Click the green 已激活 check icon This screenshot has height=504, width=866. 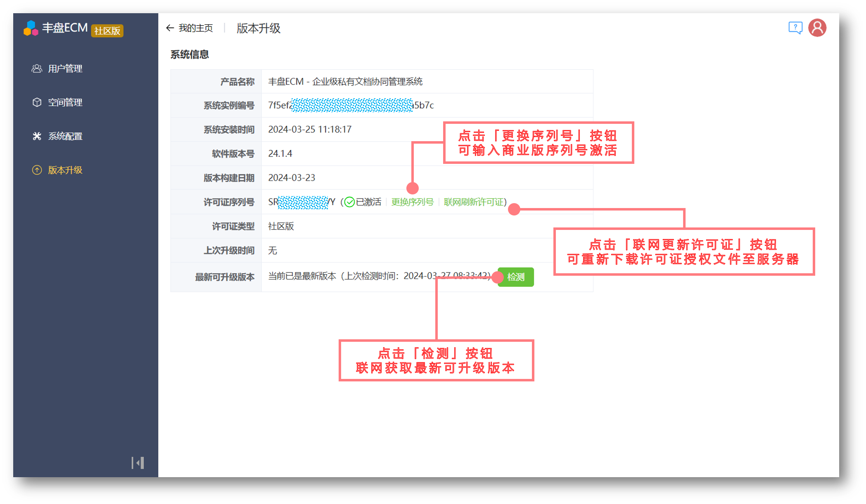coord(349,202)
